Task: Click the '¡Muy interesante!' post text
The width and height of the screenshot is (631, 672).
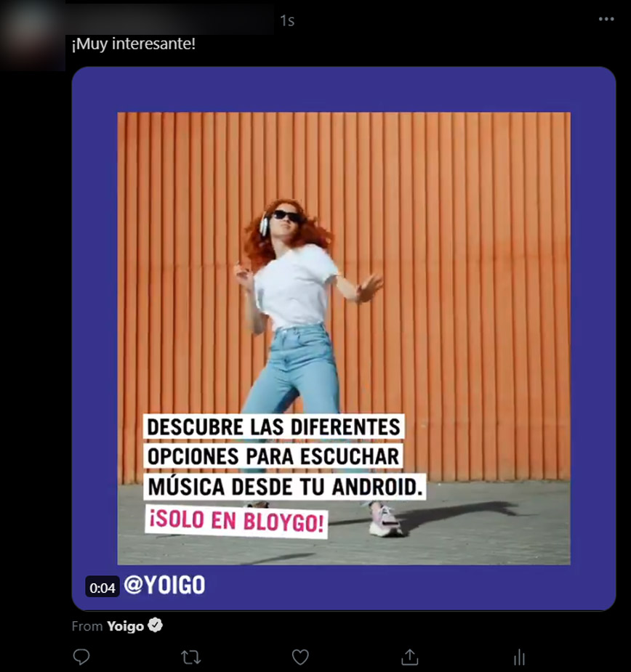Action: [134, 44]
